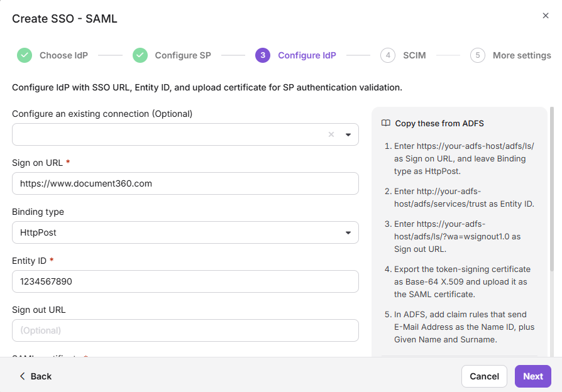
Task: Click the Binding type label
Action: tap(38, 212)
